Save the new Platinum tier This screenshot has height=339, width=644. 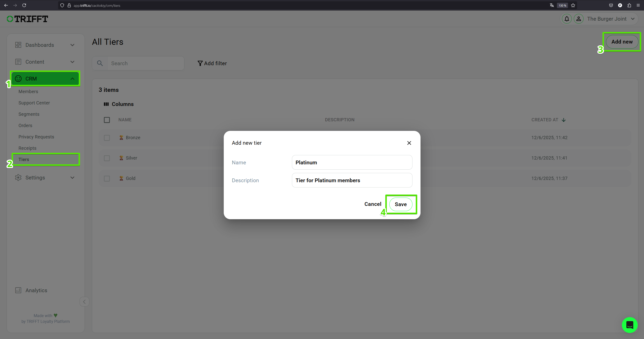point(400,204)
